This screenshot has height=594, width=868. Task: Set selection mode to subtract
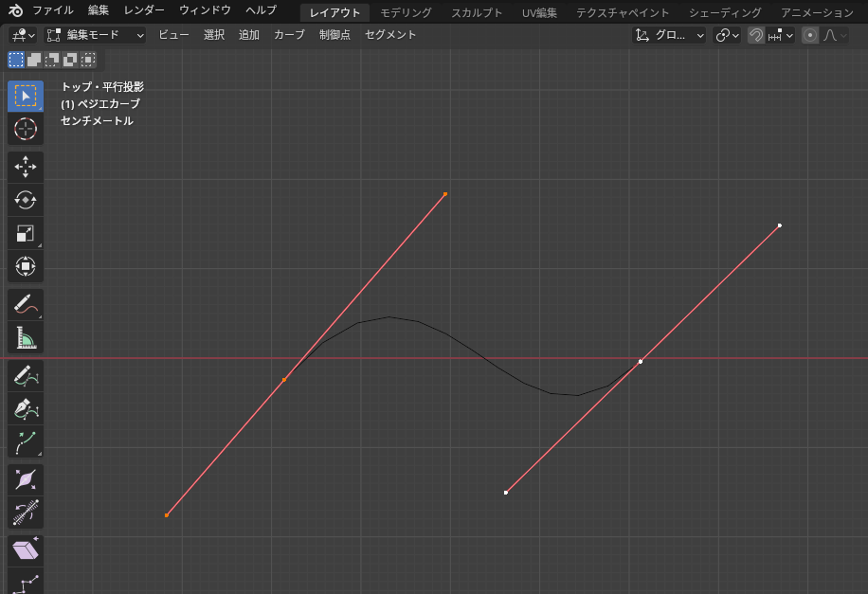pos(52,60)
